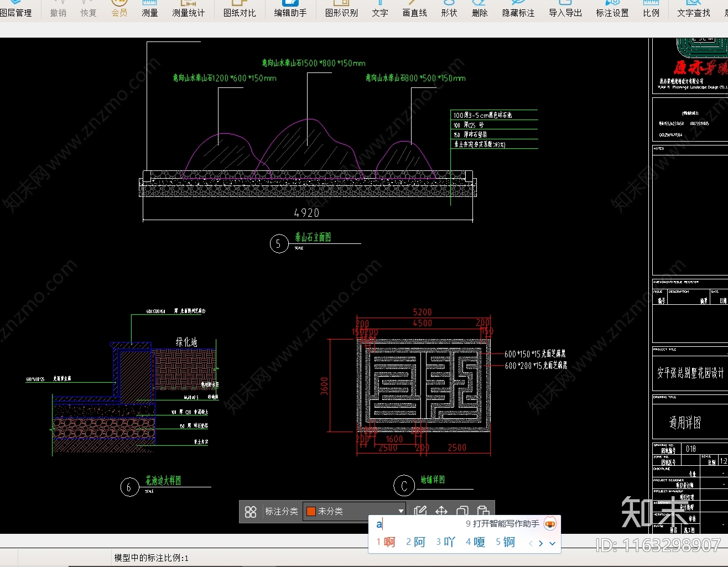This screenshot has height=567, width=728.
Task: Expand the candidate list chevron
Action: pyautogui.click(x=552, y=543)
